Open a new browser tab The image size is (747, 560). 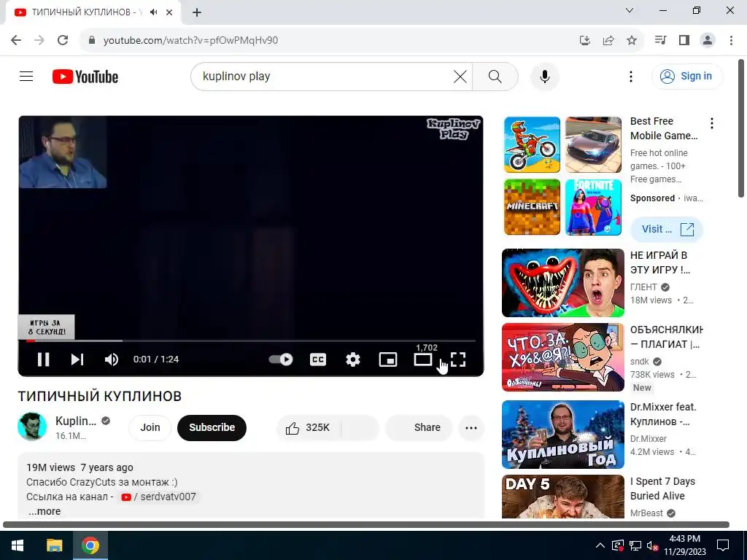(x=197, y=12)
